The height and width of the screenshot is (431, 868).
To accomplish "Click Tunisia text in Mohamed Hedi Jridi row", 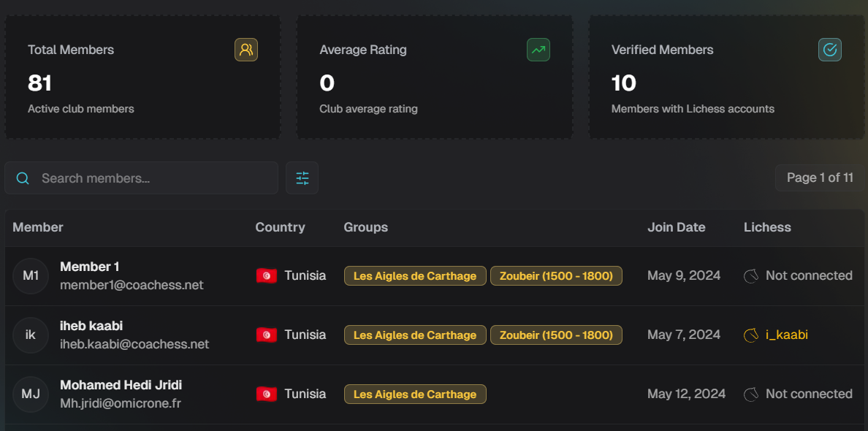I will tap(305, 394).
